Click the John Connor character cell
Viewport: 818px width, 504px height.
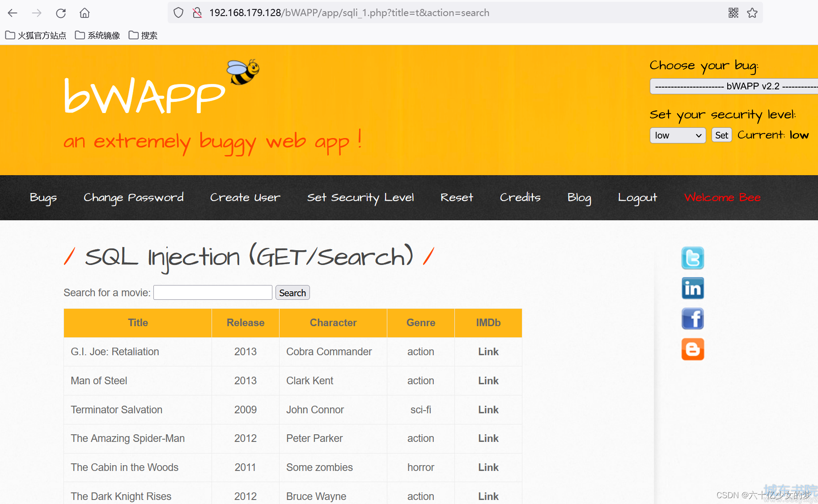pos(333,410)
